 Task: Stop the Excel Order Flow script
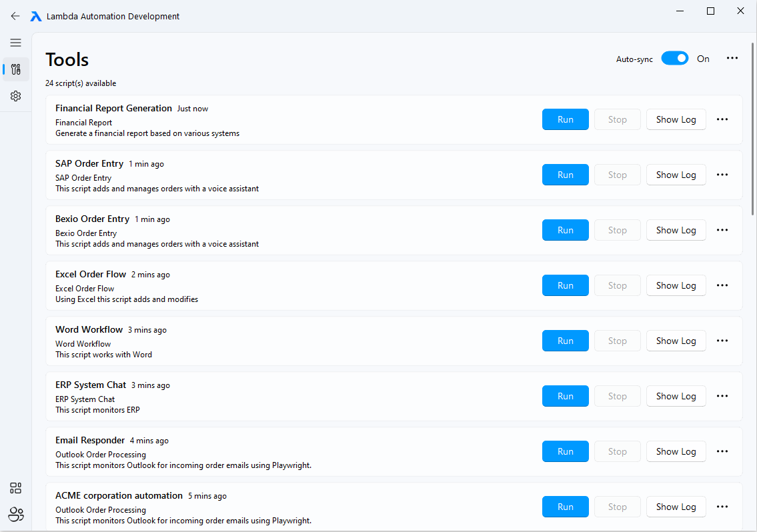pyautogui.click(x=617, y=285)
